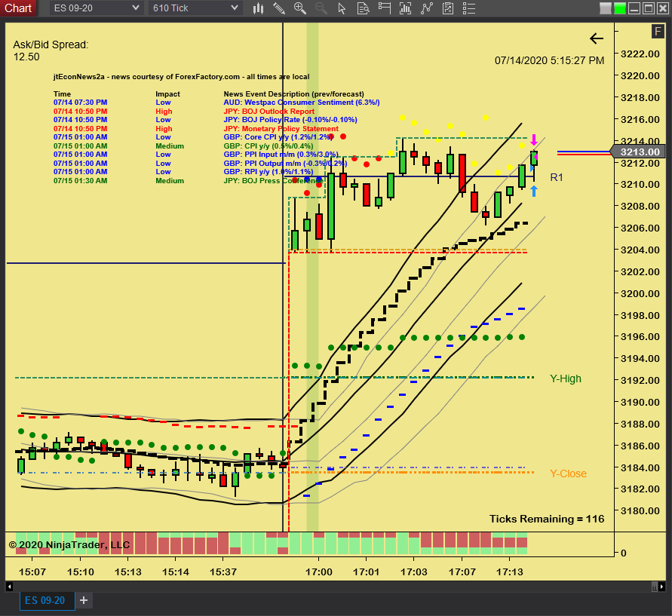This screenshot has height=616, width=672.
Task: Open the chart properties list icon
Action: click(469, 8)
